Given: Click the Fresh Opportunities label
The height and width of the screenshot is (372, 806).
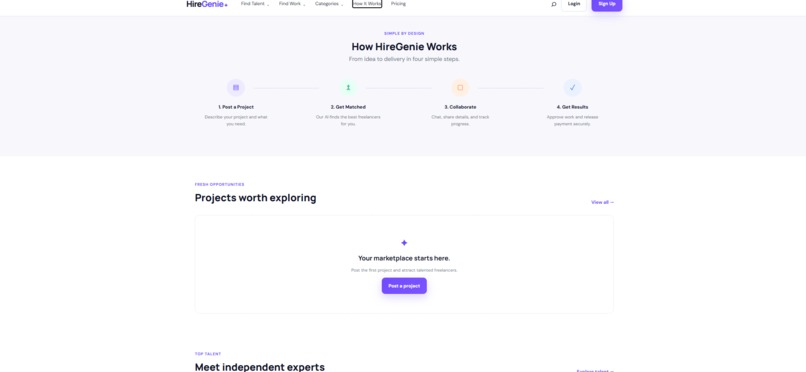Looking at the screenshot, I should (219, 184).
